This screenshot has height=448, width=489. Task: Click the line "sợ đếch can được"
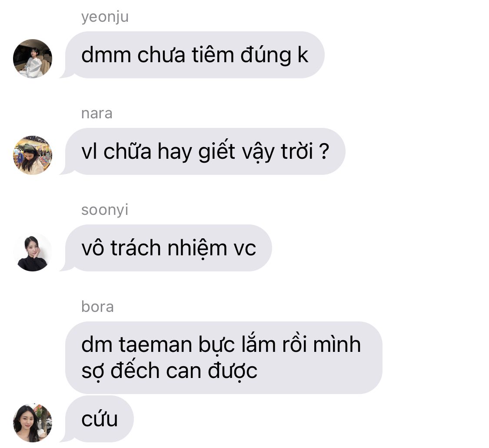[170, 371]
